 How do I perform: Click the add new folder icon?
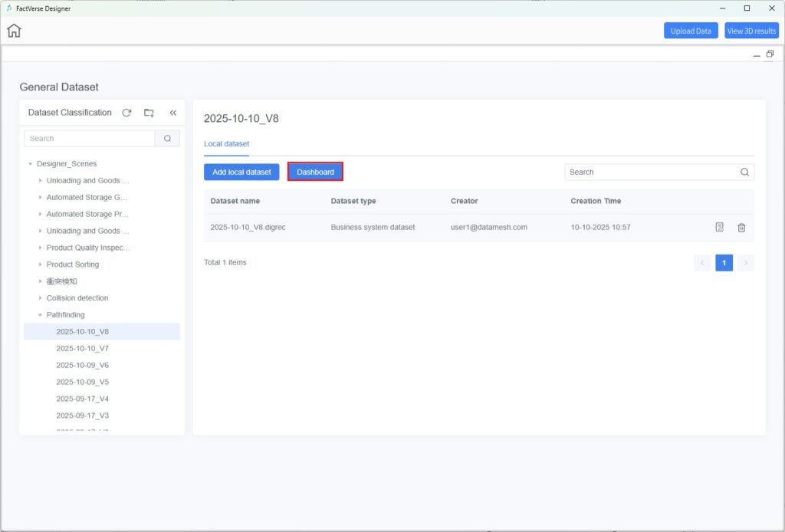149,113
